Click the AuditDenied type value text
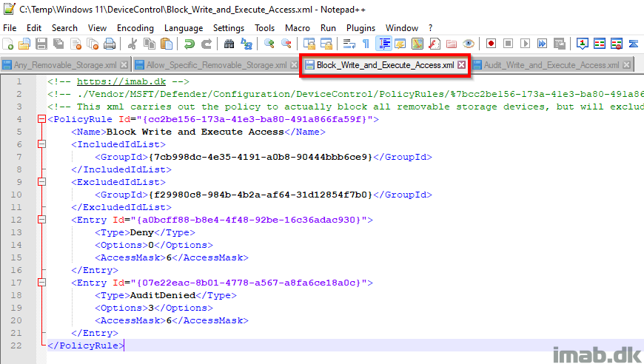The image size is (644, 364). click(163, 295)
